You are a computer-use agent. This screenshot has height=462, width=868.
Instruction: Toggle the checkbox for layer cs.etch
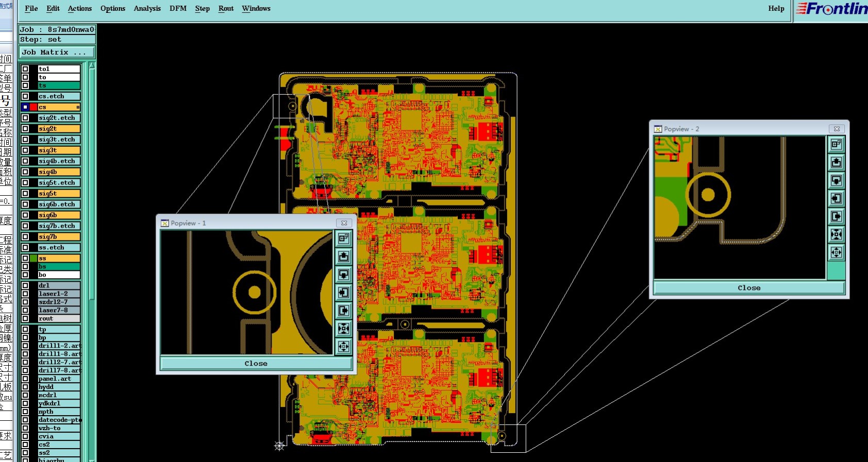[x=25, y=96]
